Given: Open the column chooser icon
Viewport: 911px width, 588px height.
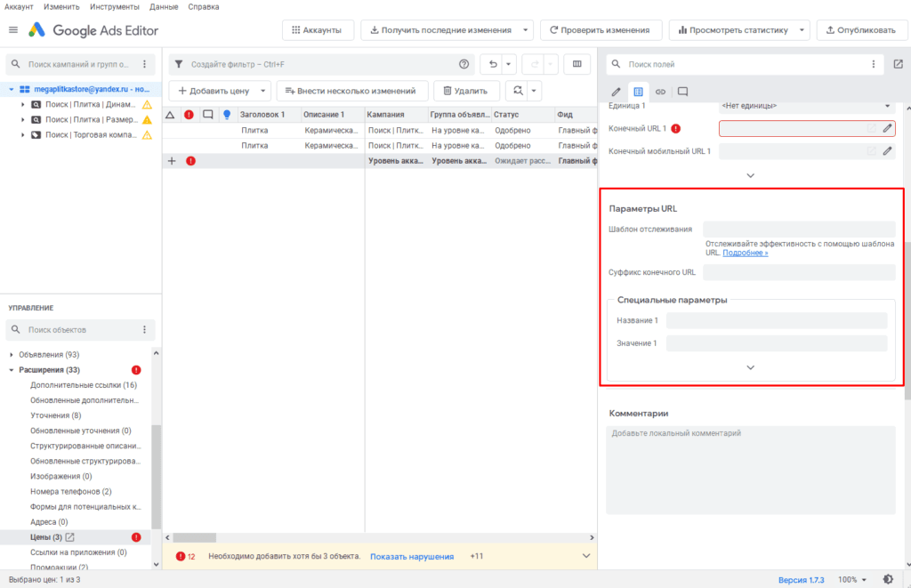Looking at the screenshot, I should click(576, 64).
